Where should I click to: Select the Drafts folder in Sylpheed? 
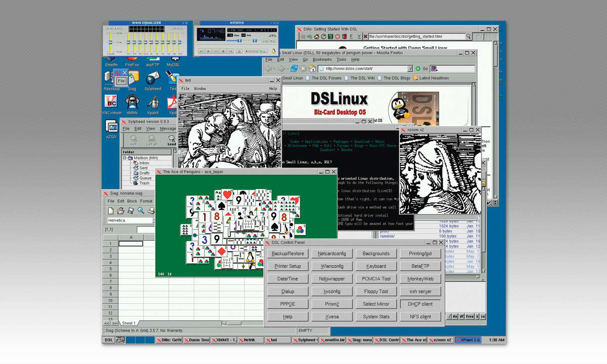pyautogui.click(x=142, y=173)
